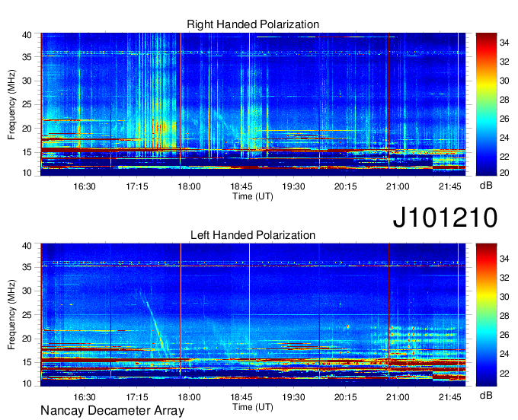
Task: Click 18:00 tick under Right Handed plot
Action: coord(189,186)
